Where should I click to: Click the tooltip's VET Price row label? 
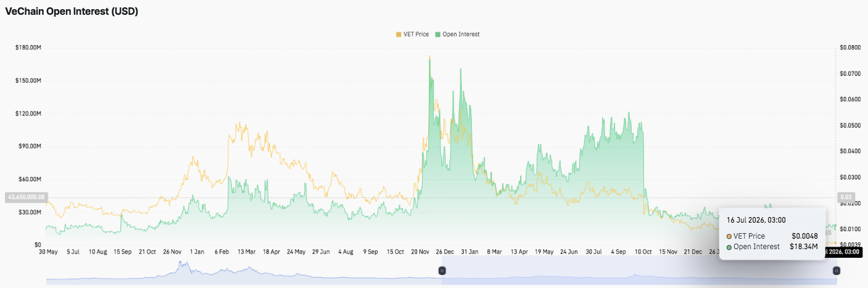(x=750, y=236)
